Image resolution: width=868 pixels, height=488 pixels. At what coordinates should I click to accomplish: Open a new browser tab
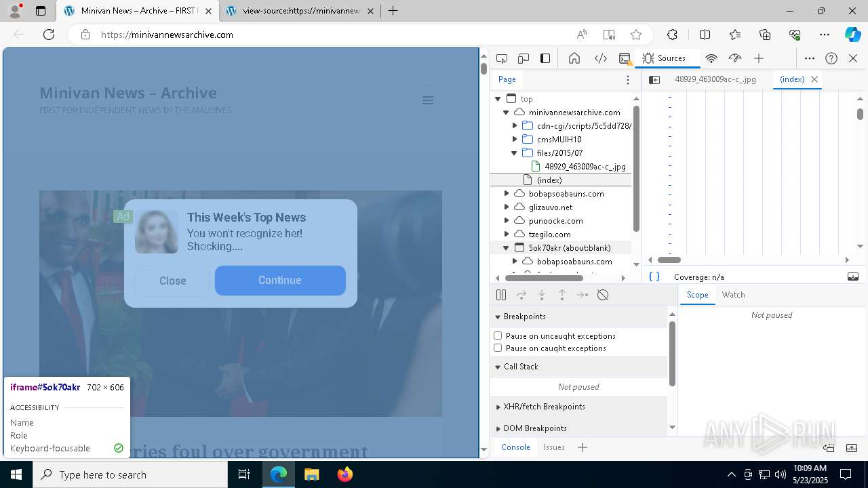click(393, 11)
